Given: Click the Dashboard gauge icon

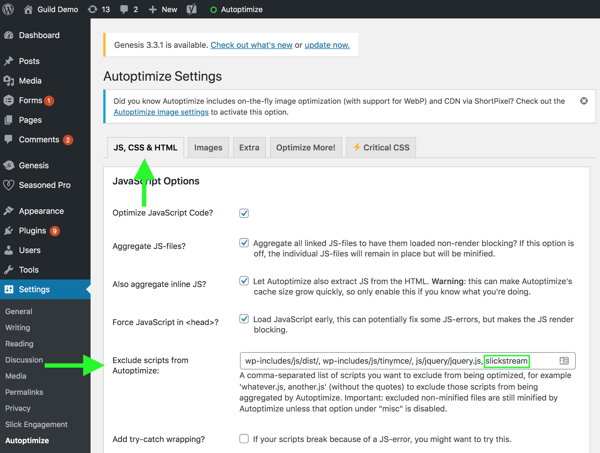Looking at the screenshot, I should point(9,35).
